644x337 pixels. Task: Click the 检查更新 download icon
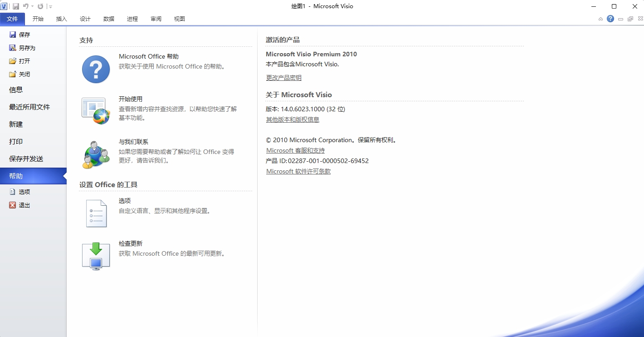click(96, 256)
